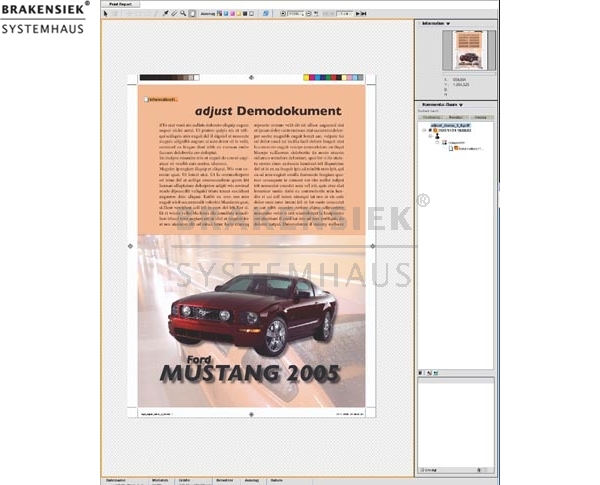Click the blue refresh view icon
Image resolution: width=600 pixels, height=485 pixels.
(x=266, y=13)
